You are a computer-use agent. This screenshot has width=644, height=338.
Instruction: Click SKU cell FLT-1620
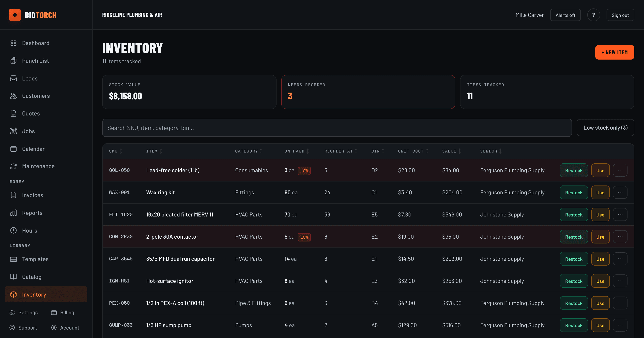(x=121, y=214)
